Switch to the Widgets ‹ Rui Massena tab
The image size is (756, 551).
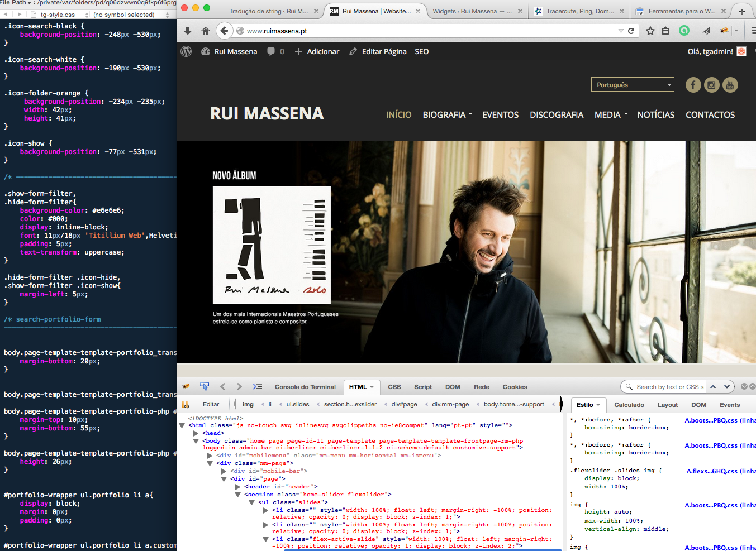tap(472, 11)
